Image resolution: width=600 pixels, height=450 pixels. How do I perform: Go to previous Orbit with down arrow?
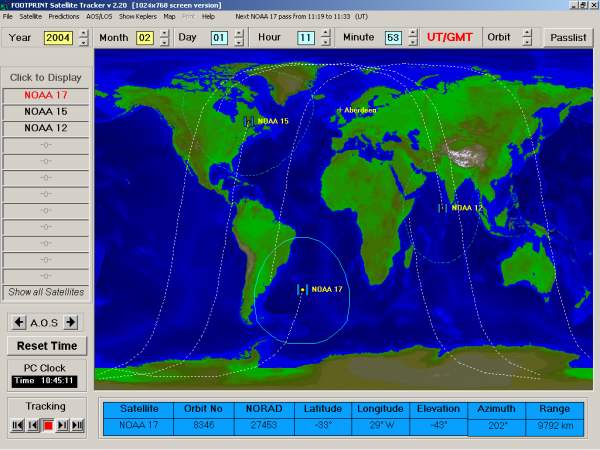[x=527, y=42]
